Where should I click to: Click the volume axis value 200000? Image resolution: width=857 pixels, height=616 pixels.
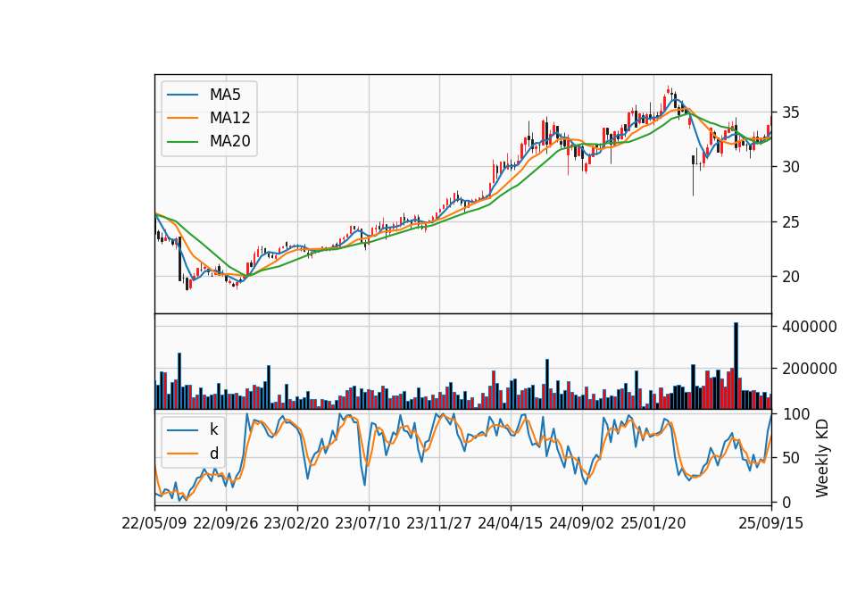(x=809, y=369)
